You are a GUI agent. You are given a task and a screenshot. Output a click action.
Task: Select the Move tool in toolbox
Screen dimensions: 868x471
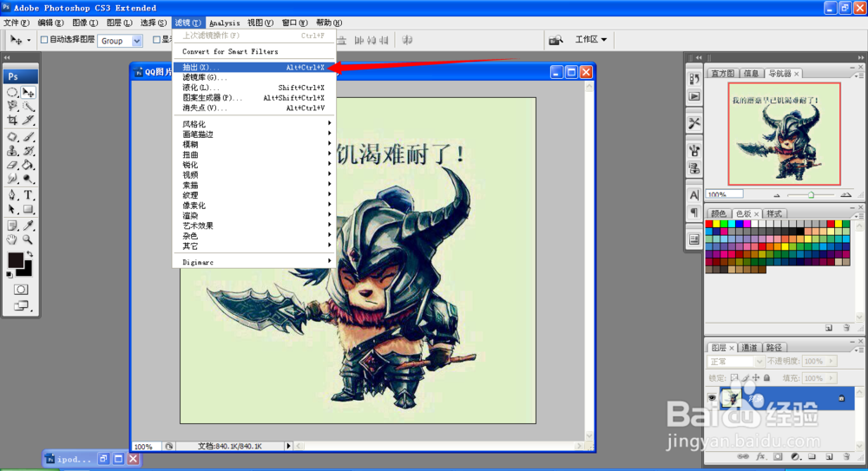click(29, 92)
